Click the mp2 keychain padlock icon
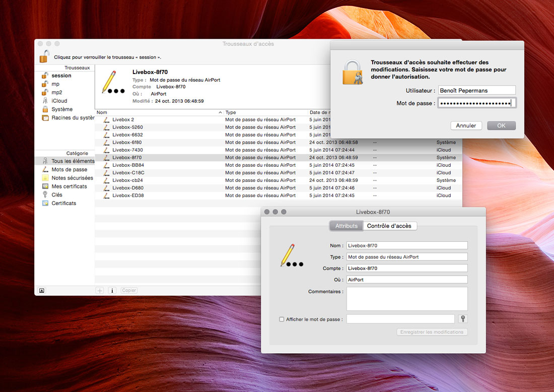554x392 pixels. [x=45, y=92]
